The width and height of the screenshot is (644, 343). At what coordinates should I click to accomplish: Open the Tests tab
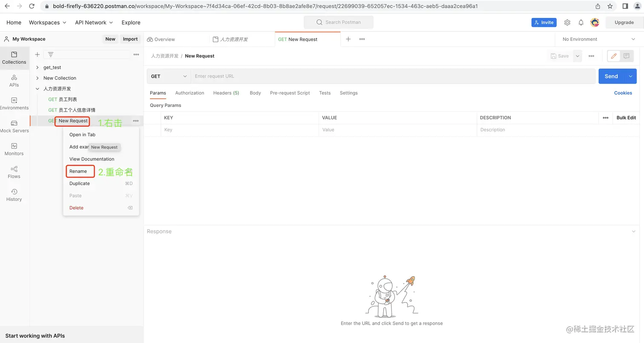pyautogui.click(x=325, y=93)
